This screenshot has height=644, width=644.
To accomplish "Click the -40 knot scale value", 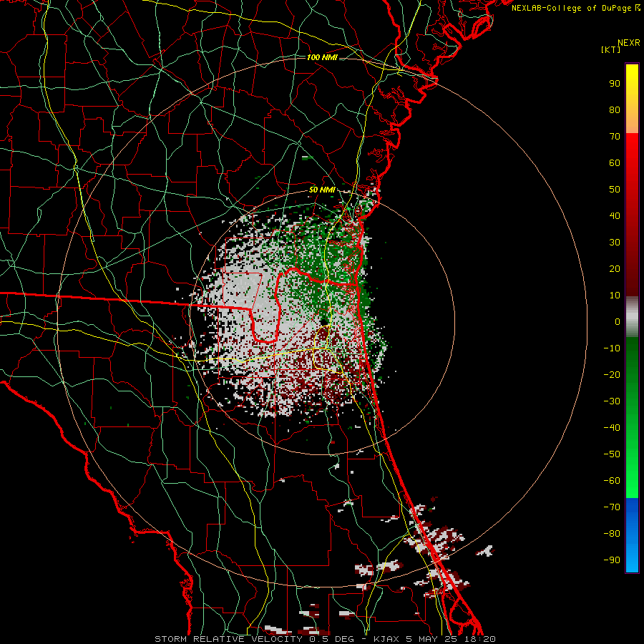I will [612, 428].
